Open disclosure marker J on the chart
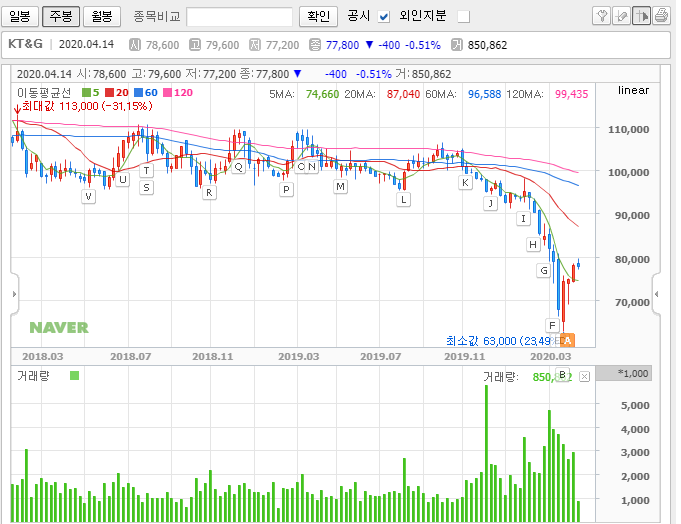The width and height of the screenshot is (681, 524). point(490,203)
